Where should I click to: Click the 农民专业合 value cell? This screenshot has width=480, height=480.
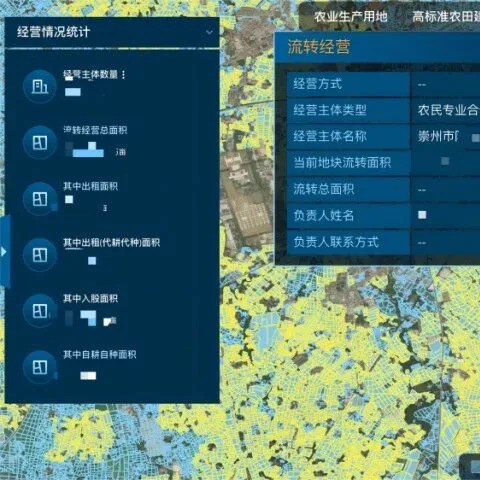[x=446, y=110]
